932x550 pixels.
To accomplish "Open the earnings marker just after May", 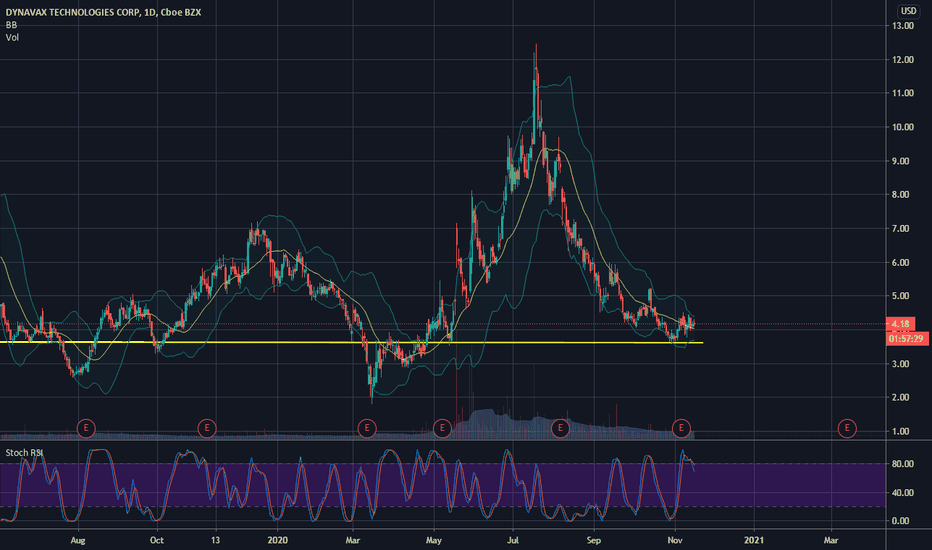I will (442, 428).
